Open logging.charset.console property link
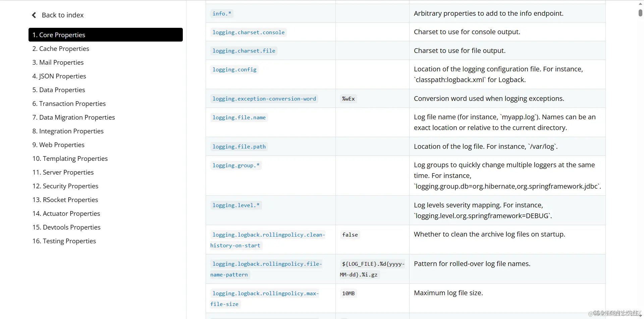 coord(249,32)
